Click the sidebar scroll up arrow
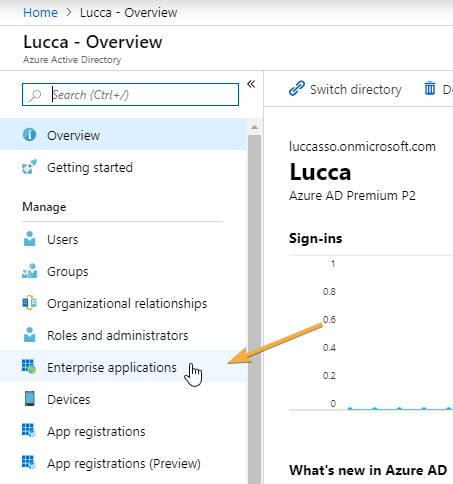The height and width of the screenshot is (484, 453). tap(254, 127)
